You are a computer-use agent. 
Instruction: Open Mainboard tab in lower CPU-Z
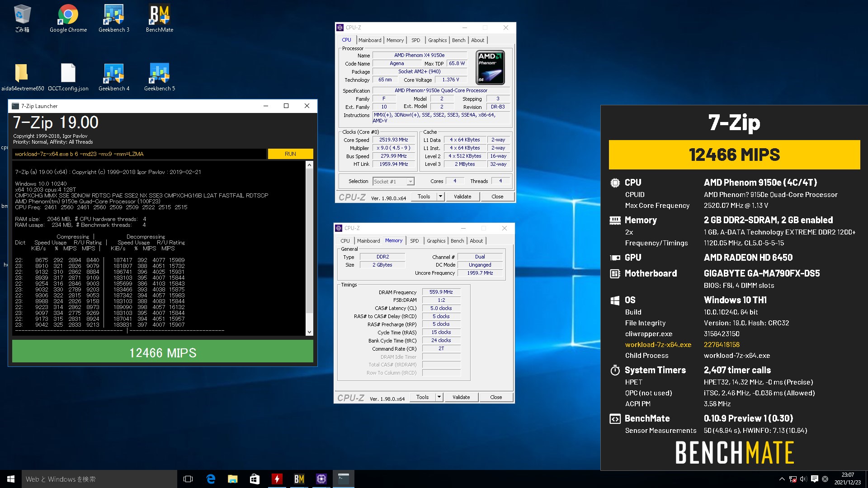pos(368,241)
